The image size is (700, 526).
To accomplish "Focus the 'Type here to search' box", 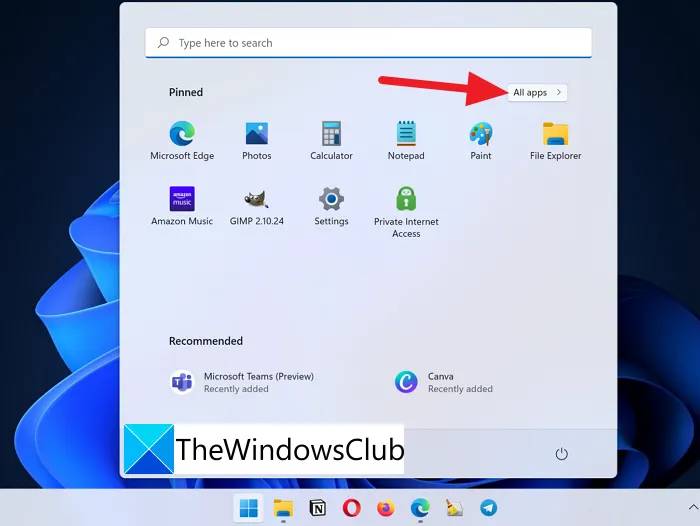I will [368, 43].
